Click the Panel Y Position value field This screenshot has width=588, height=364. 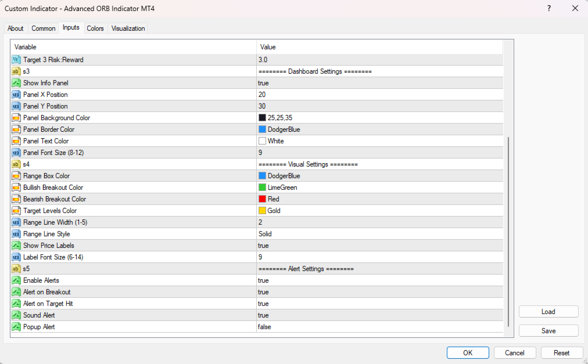pyautogui.click(x=378, y=106)
